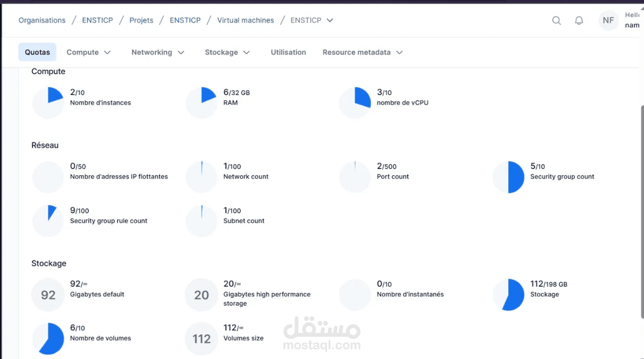Click the Security group count pie chart
This screenshot has width=644, height=359.
(509, 177)
